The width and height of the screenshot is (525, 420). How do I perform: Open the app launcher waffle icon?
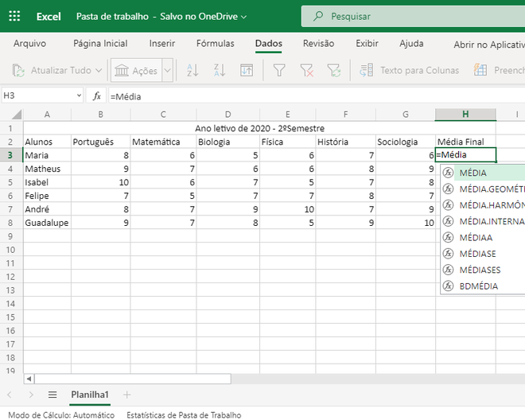click(16, 16)
